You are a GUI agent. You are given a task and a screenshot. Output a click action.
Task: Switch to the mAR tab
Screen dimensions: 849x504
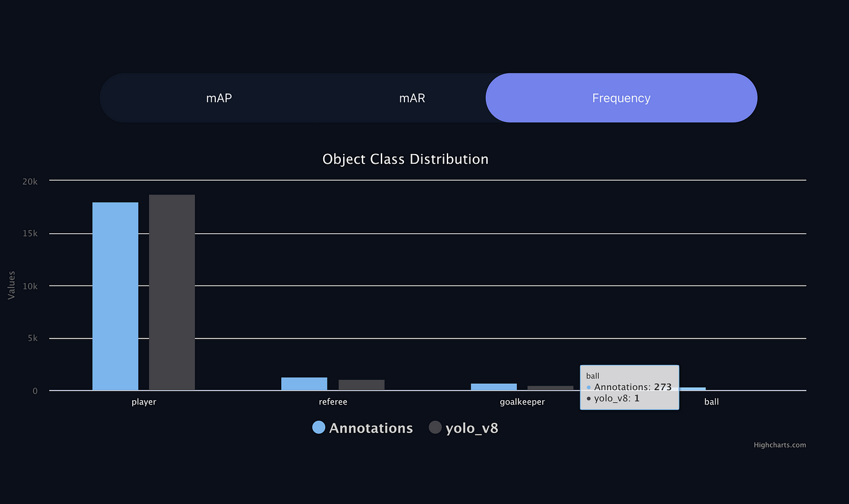(412, 98)
